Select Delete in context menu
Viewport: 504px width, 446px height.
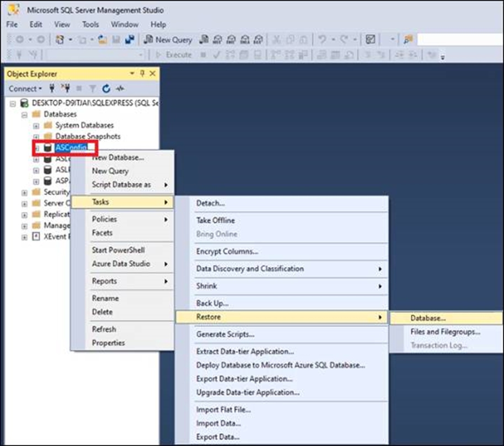(x=122, y=312)
